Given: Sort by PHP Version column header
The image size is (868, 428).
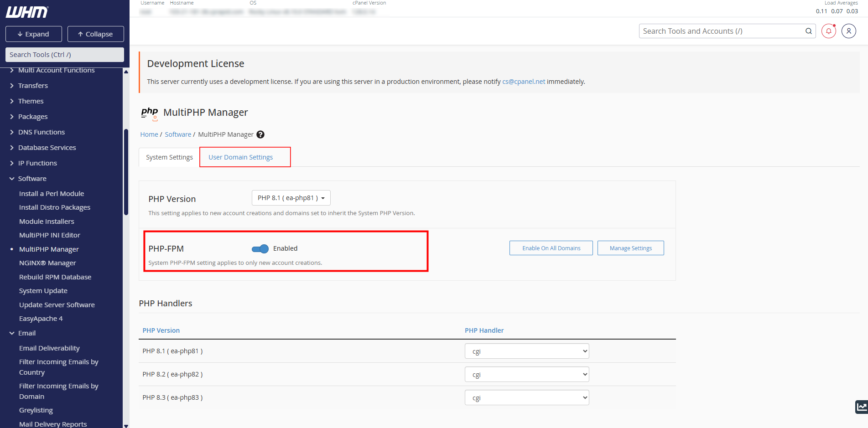Looking at the screenshot, I should point(161,330).
